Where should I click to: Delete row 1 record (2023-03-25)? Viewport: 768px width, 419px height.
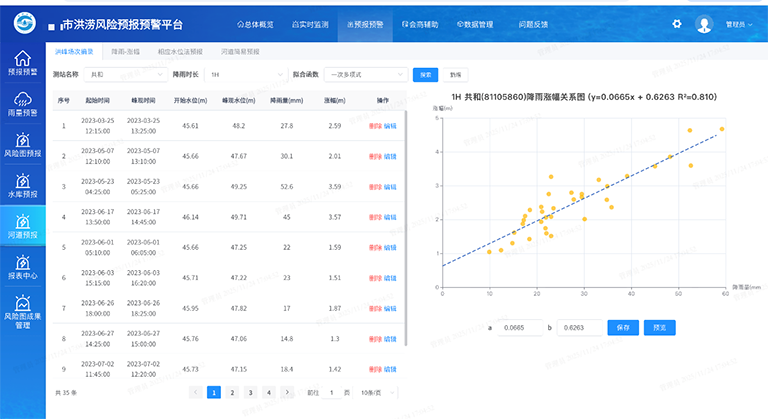click(x=375, y=126)
